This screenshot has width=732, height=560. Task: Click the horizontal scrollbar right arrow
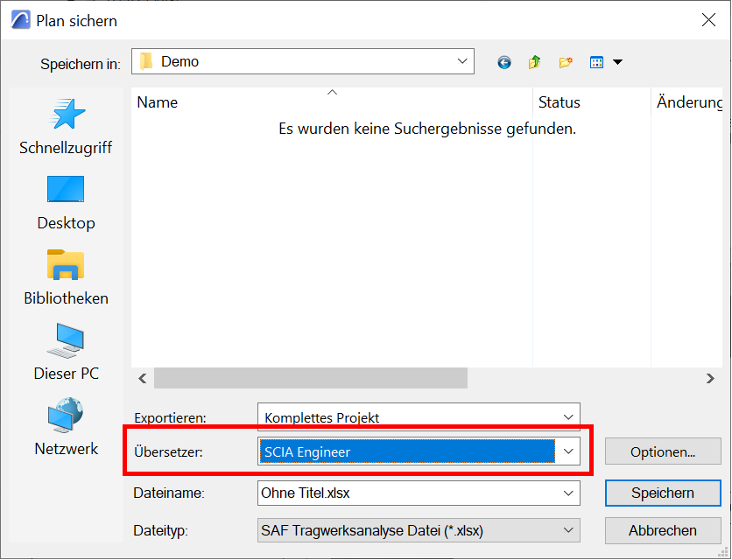pos(710,378)
